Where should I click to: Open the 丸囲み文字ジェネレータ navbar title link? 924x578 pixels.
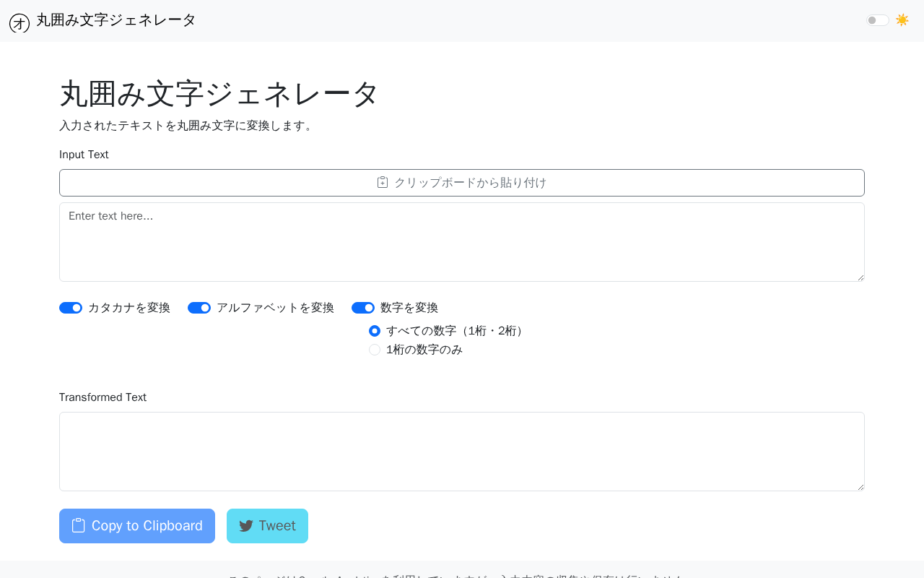tap(116, 20)
